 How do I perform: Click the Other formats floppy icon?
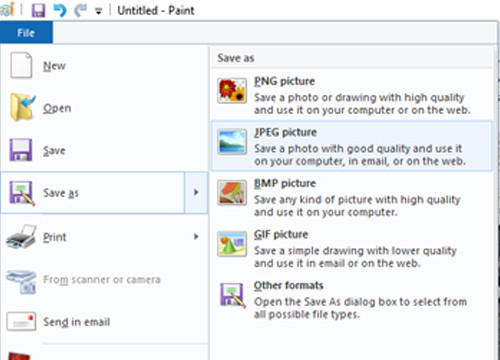[233, 295]
